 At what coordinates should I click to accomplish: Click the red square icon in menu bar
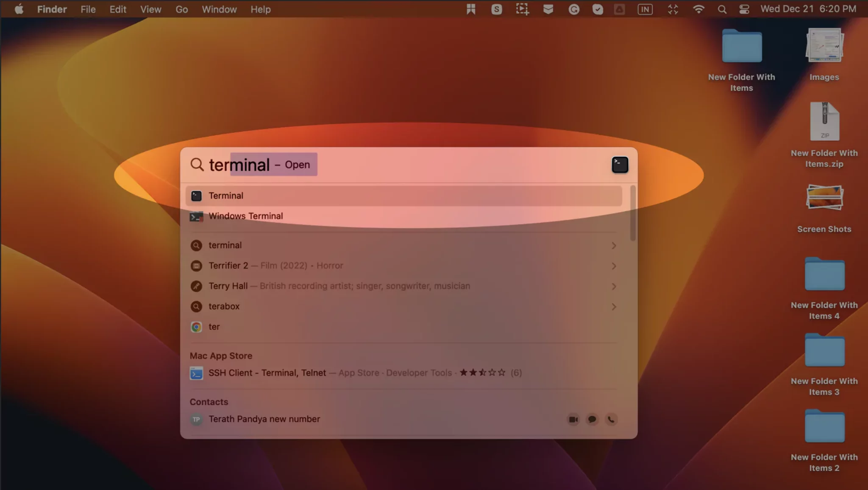point(619,9)
